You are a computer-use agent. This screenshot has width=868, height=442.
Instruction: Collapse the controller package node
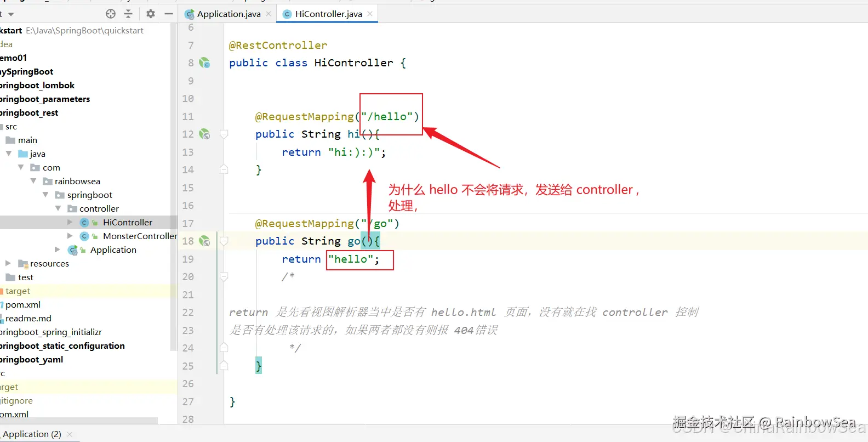[58, 208]
